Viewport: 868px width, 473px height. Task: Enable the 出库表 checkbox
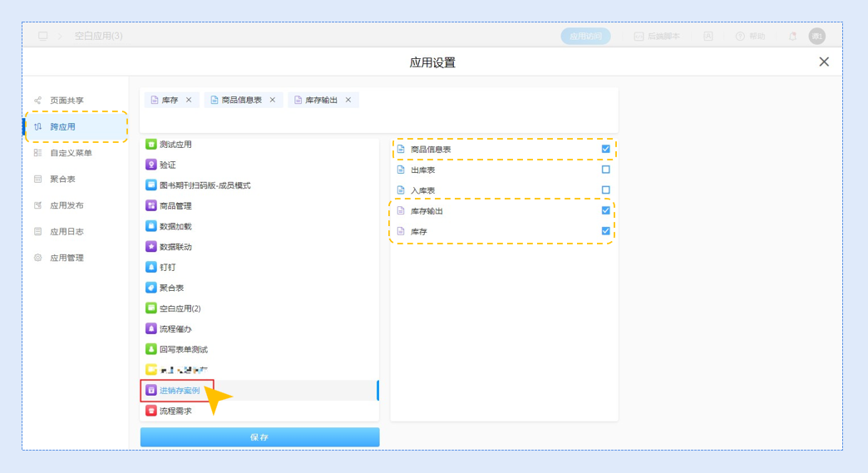tap(605, 170)
